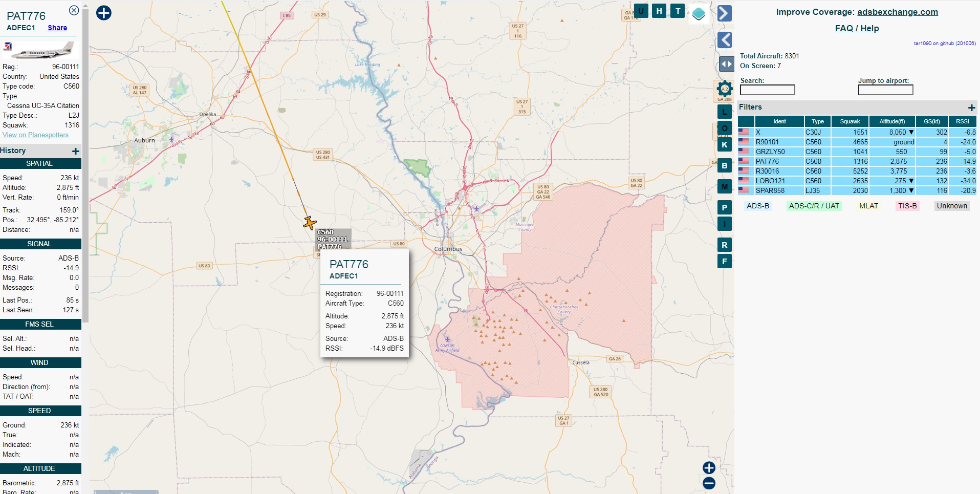Toggle the M map button

724,187
